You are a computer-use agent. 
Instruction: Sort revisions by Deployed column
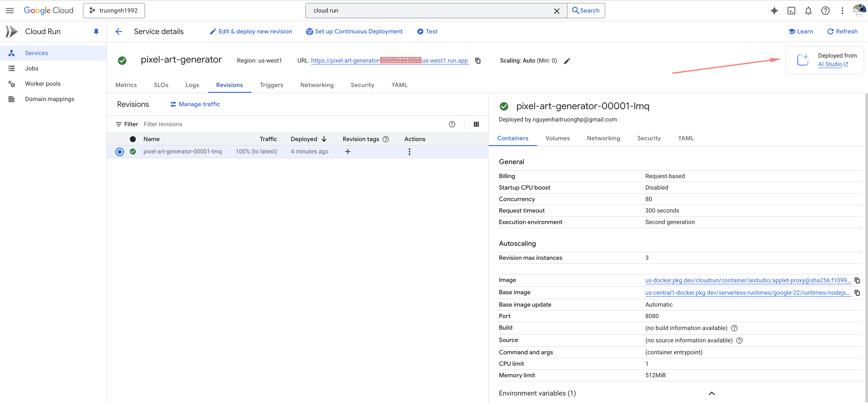point(308,139)
